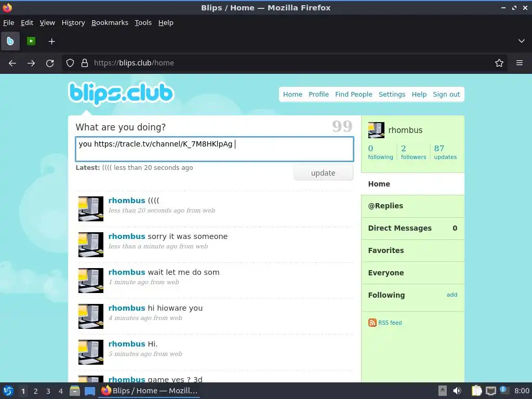Click the Following sidebar heading
The height and width of the screenshot is (399, 532).
tap(387, 295)
